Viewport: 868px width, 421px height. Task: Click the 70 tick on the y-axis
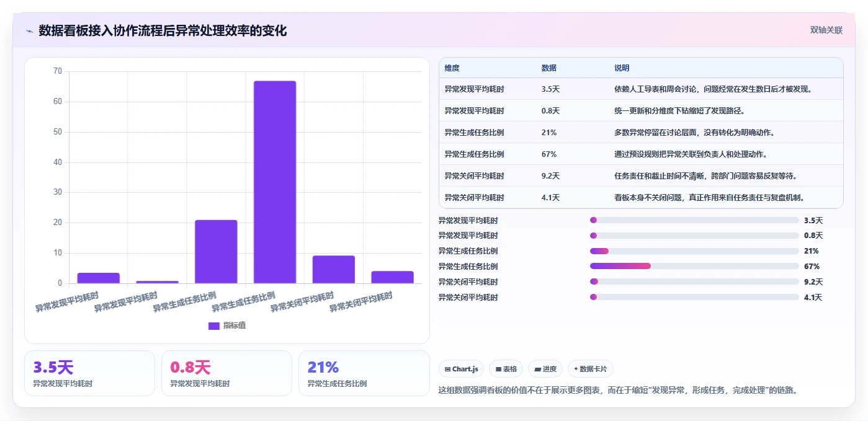click(x=58, y=71)
